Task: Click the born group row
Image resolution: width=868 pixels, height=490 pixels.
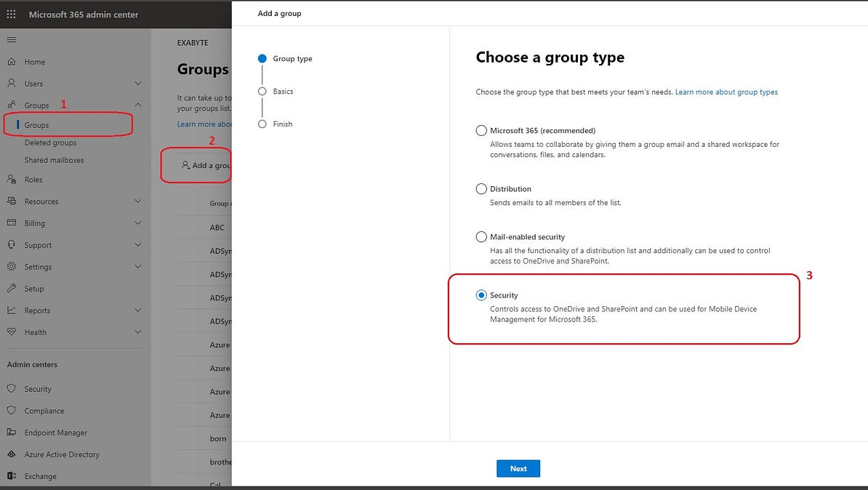Action: (x=218, y=438)
